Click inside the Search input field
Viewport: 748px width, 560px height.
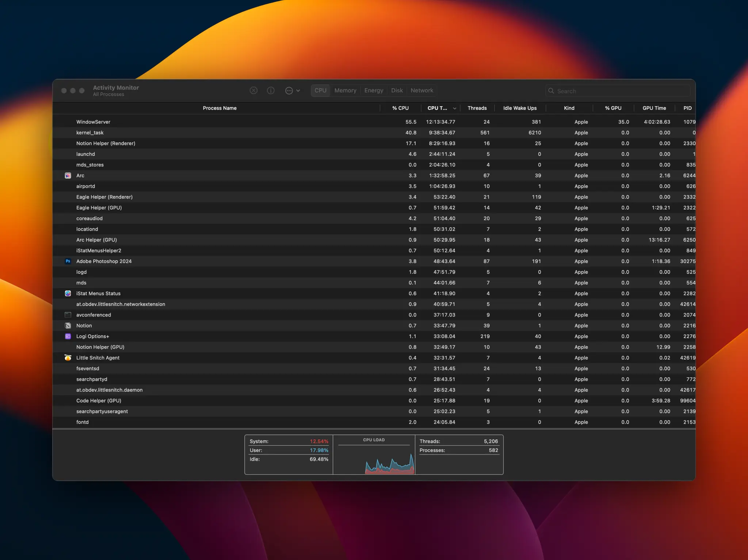(x=617, y=91)
